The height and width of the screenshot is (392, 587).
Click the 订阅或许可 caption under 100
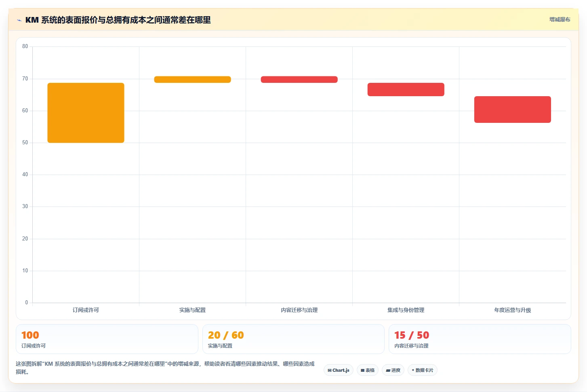click(34, 346)
